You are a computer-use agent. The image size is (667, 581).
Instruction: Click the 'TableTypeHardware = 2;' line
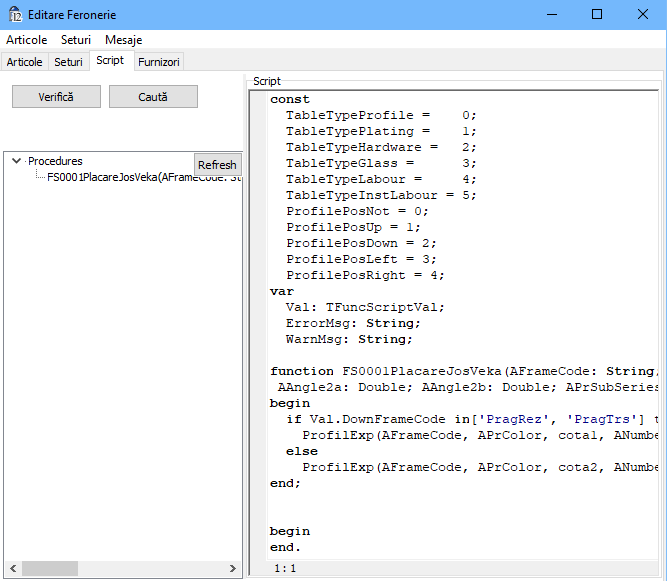coord(381,147)
